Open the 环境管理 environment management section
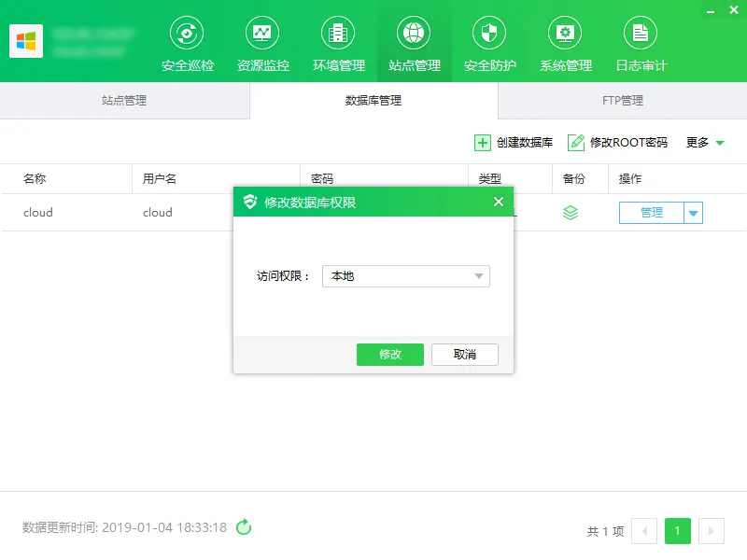Image resolution: width=747 pixels, height=560 pixels. 339,44
